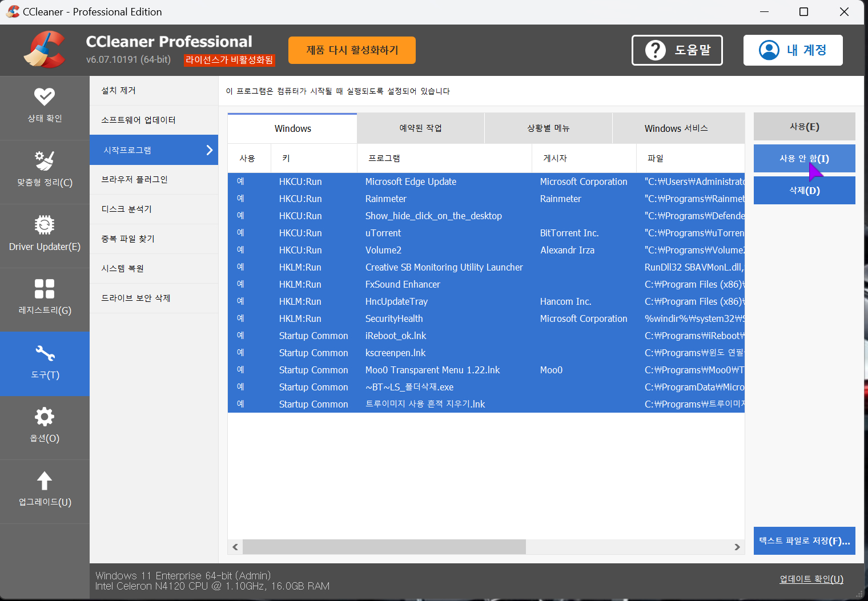Click the question mark 도움말 help button
The image size is (868, 601).
[677, 50]
